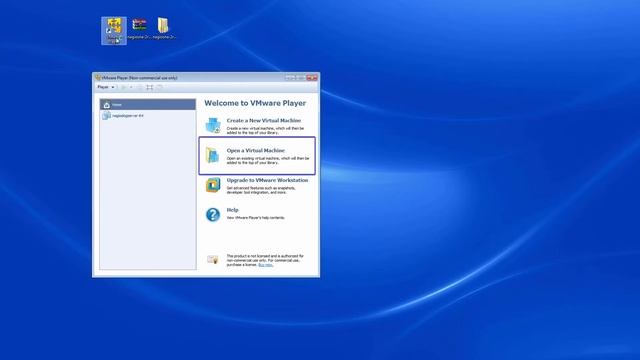Click the VMware Player title bar icon
This screenshot has width=640, height=360.
[x=98, y=78]
